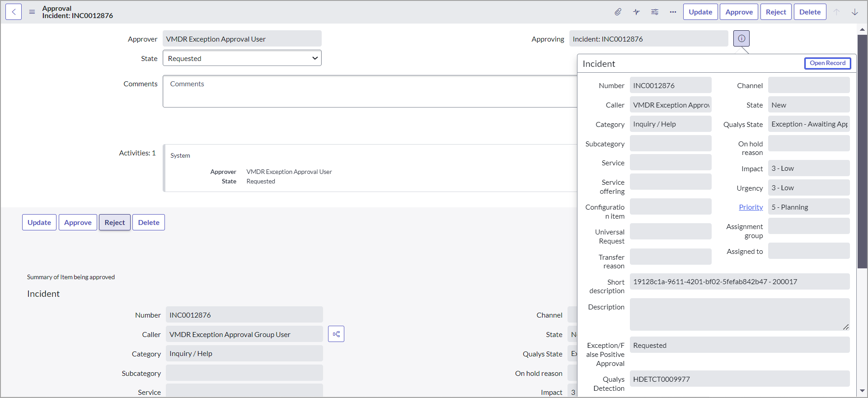The image size is (868, 398).
Task: Click the Update button at bottom left
Action: tap(39, 223)
